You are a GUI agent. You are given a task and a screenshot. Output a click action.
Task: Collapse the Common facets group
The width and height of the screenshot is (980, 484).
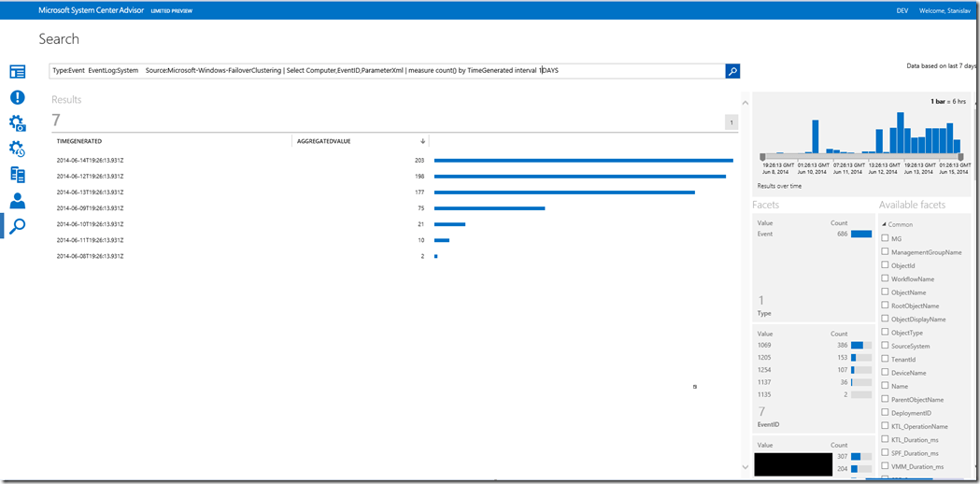point(883,224)
